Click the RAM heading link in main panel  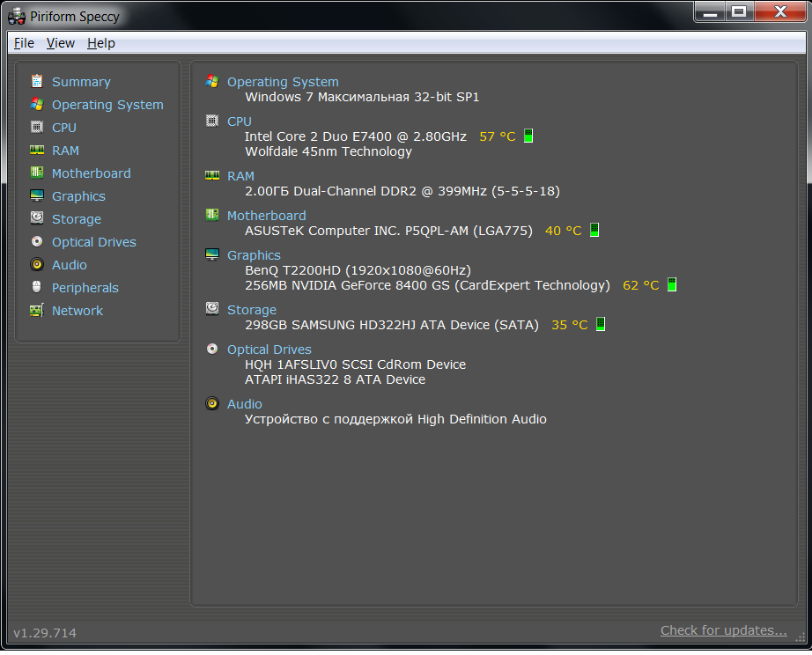240,176
